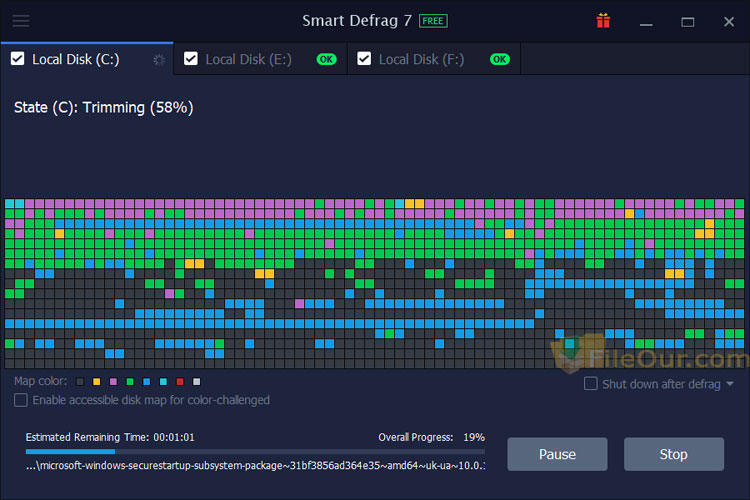The height and width of the screenshot is (500, 750).
Task: Select the light gray map color swatch
Action: point(196,382)
